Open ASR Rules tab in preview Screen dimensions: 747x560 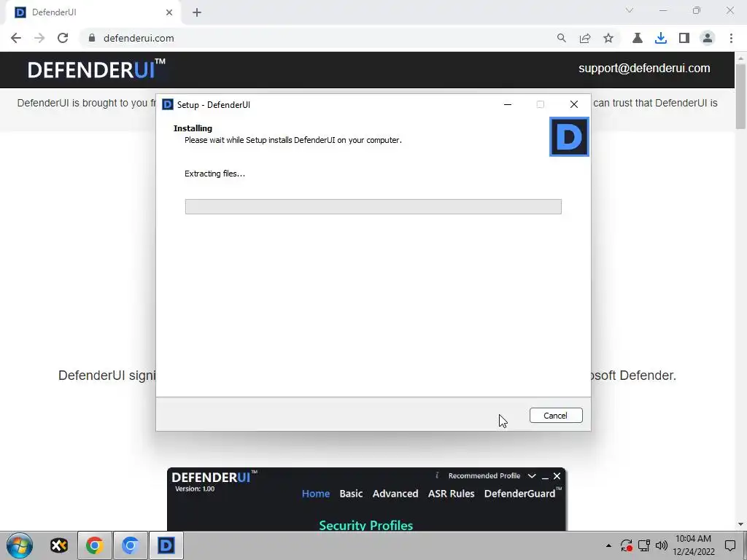pos(451,494)
